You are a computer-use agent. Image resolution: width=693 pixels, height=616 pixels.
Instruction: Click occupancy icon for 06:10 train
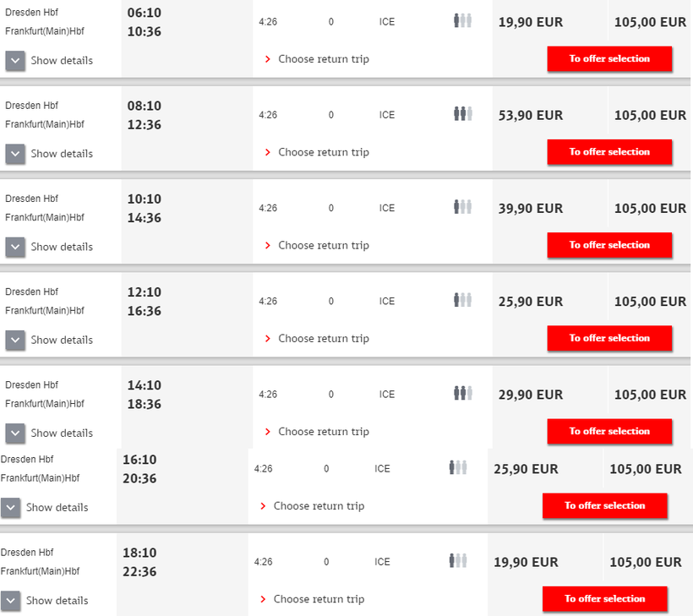462,21
